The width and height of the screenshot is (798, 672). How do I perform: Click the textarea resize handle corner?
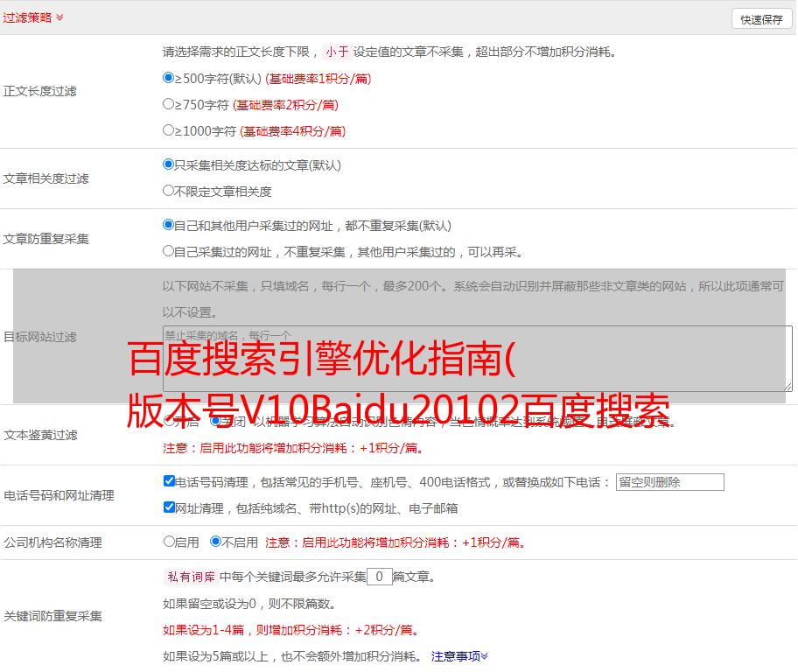pyautogui.click(x=787, y=387)
